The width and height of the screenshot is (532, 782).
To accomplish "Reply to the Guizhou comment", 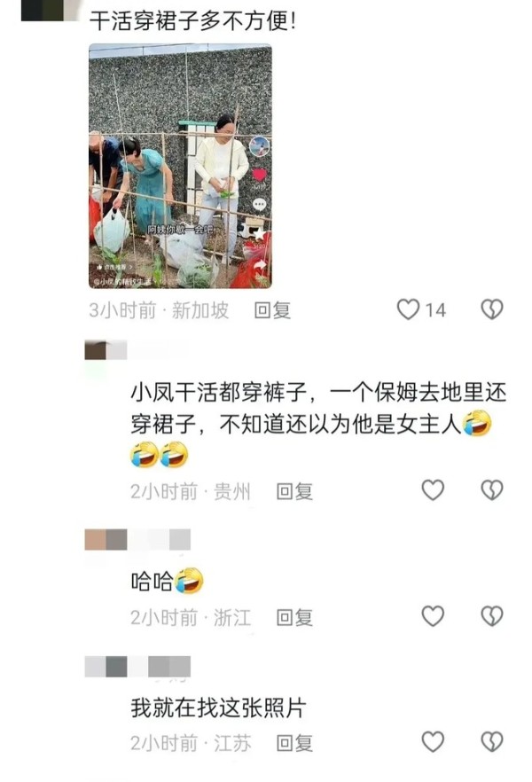I will click(294, 491).
